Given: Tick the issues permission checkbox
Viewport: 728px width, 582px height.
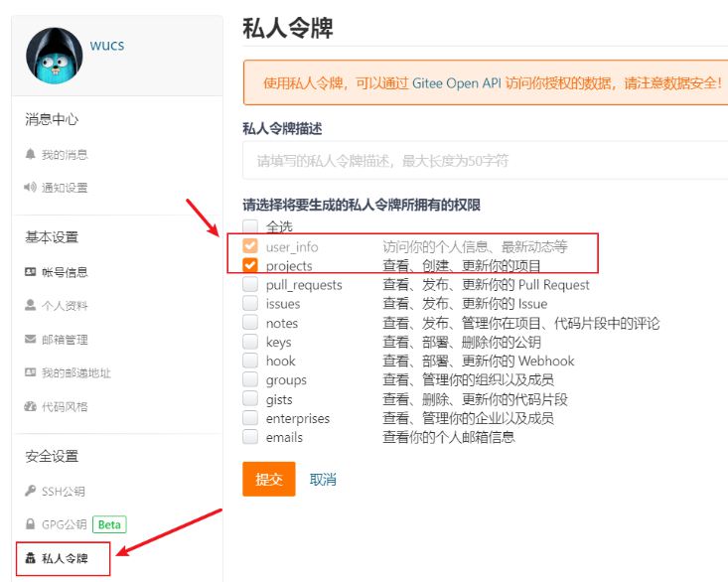Looking at the screenshot, I should (x=250, y=304).
